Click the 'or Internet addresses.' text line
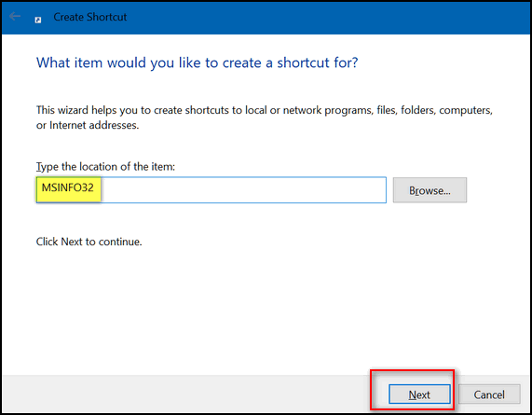Screen dimensions: 532x415 (88, 125)
